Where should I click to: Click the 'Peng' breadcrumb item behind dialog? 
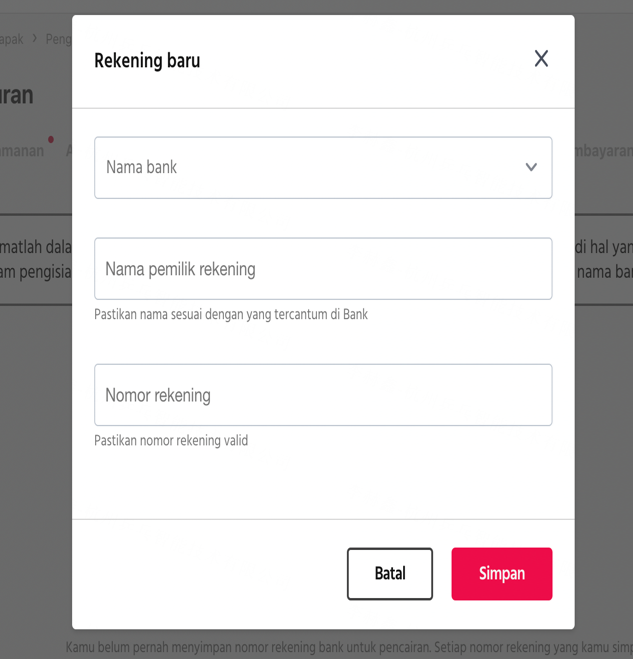point(58,39)
